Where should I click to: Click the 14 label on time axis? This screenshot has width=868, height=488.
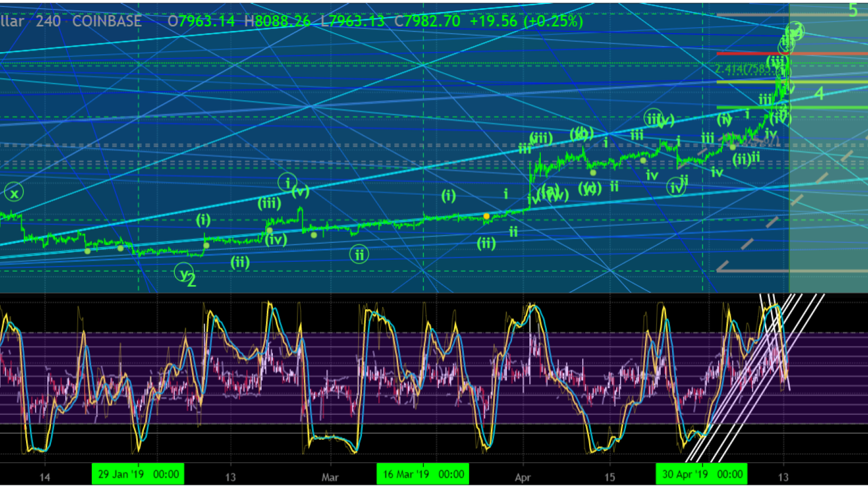[44, 478]
